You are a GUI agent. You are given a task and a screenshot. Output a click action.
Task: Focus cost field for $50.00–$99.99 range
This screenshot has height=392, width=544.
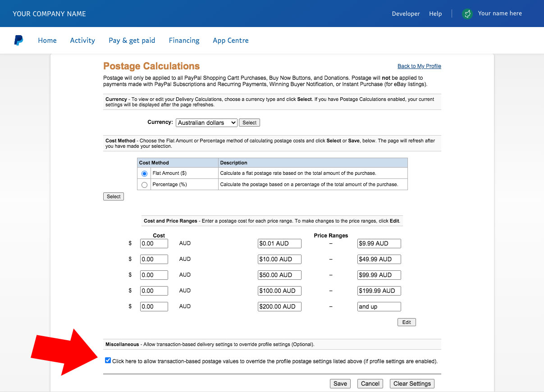point(154,275)
